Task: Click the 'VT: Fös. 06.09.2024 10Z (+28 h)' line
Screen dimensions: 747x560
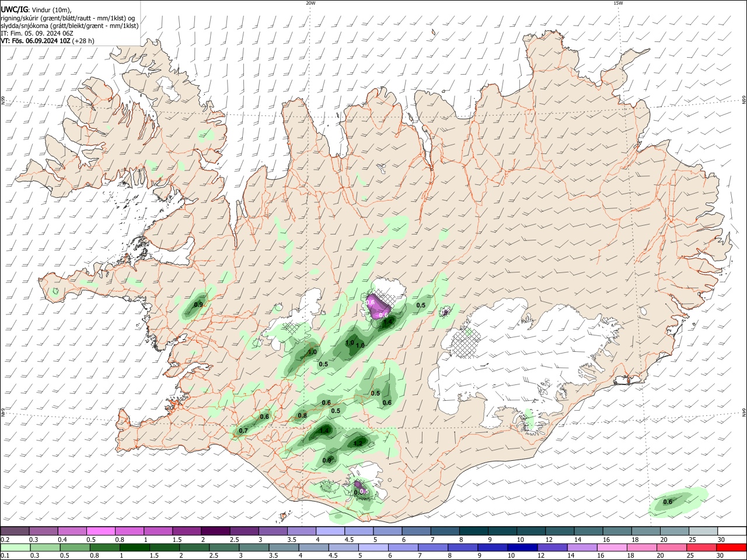Action: (x=47, y=41)
